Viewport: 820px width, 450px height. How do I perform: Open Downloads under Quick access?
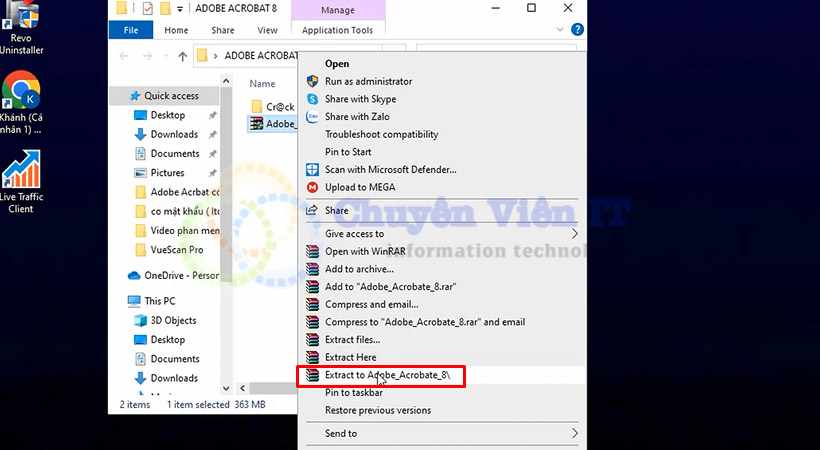[174, 134]
